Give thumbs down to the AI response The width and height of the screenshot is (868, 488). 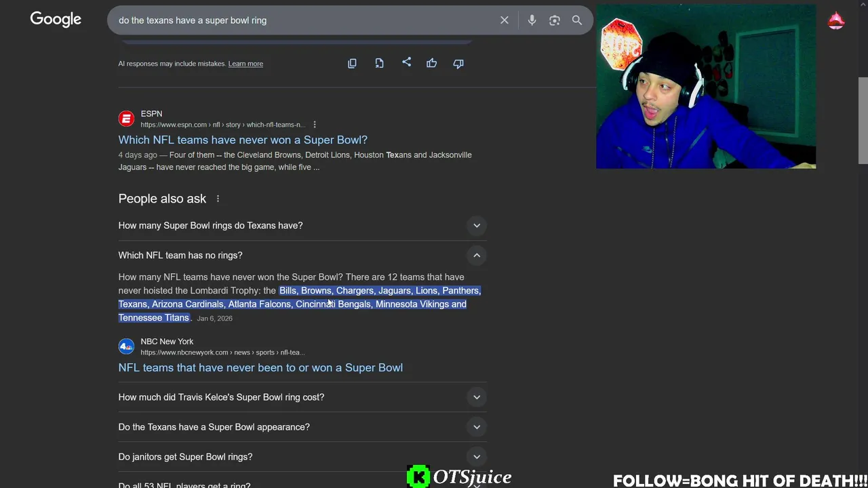[458, 63]
